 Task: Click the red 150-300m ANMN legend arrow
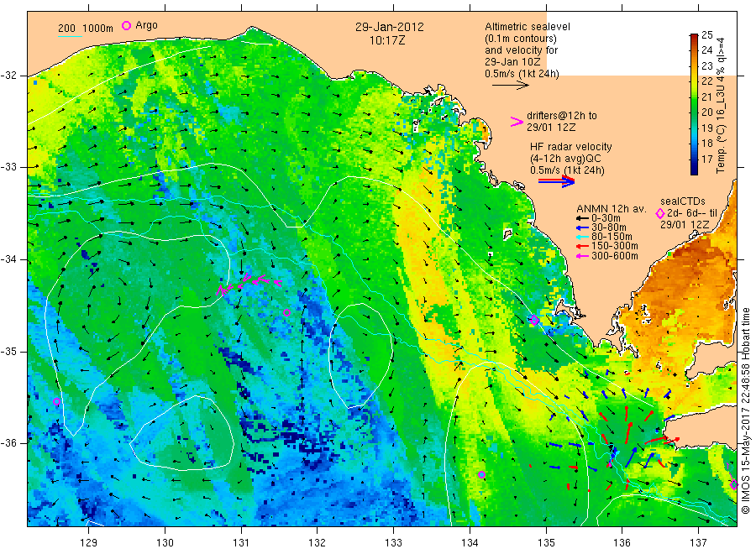(582, 247)
